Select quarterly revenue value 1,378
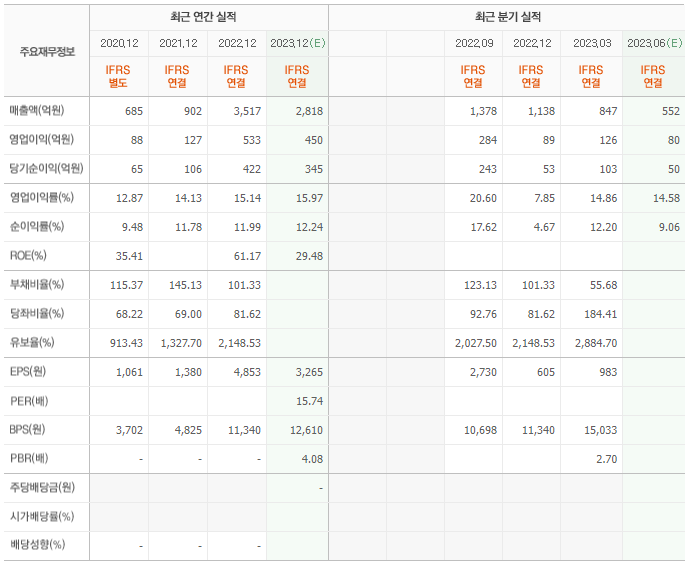689x564 pixels. coord(483,111)
